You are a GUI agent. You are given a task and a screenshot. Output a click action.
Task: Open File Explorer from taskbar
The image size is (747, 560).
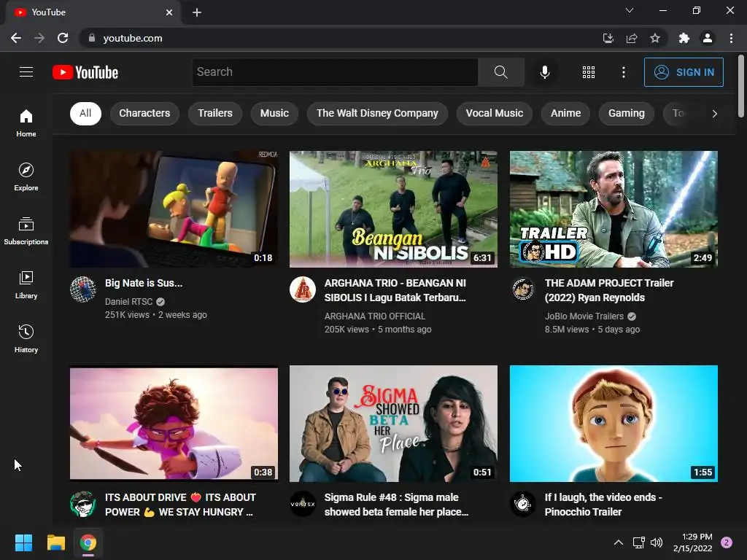tap(55, 542)
